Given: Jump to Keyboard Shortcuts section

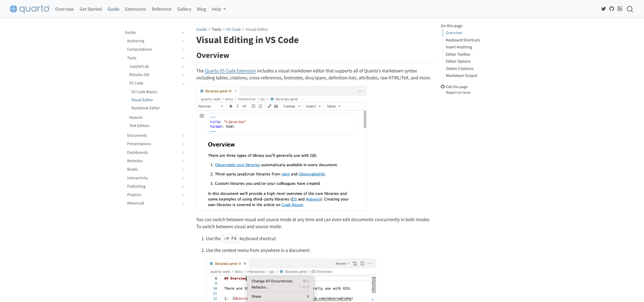Looking at the screenshot, I should (463, 40).
